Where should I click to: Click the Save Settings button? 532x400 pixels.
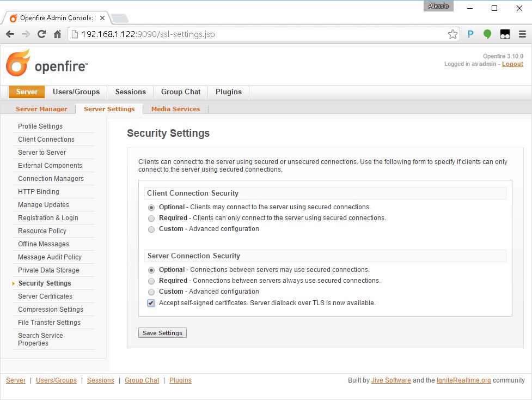162,333
